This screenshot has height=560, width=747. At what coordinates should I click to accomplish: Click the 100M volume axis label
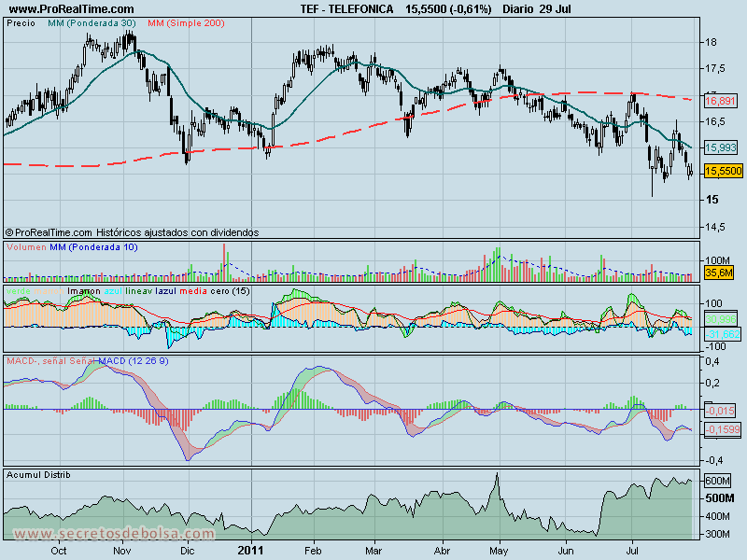[718, 260]
